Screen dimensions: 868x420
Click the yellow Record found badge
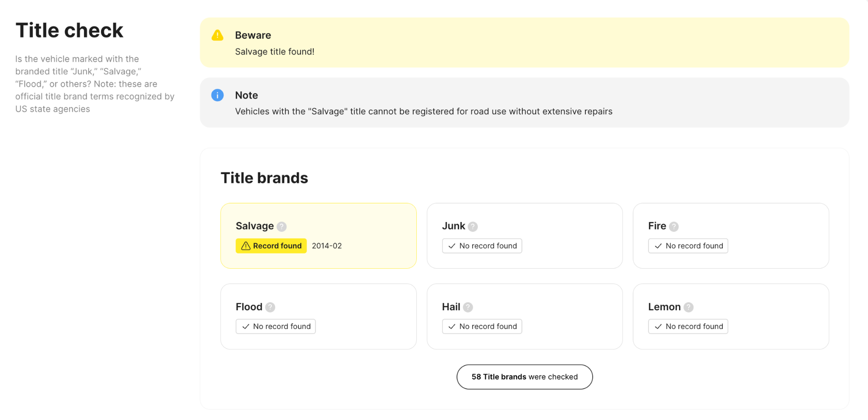[x=271, y=246]
